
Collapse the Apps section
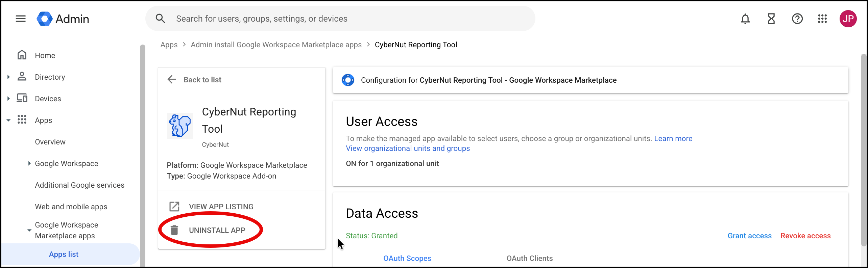point(8,120)
